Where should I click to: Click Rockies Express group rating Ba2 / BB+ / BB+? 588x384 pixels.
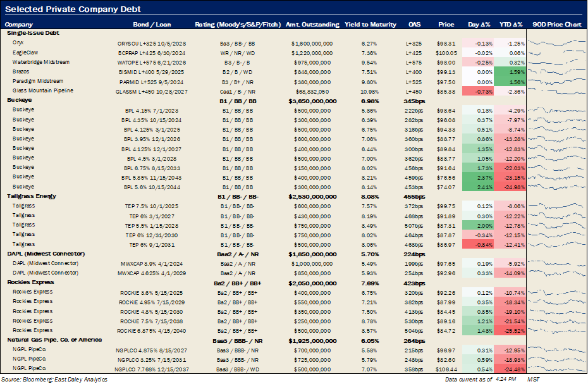[237, 283]
